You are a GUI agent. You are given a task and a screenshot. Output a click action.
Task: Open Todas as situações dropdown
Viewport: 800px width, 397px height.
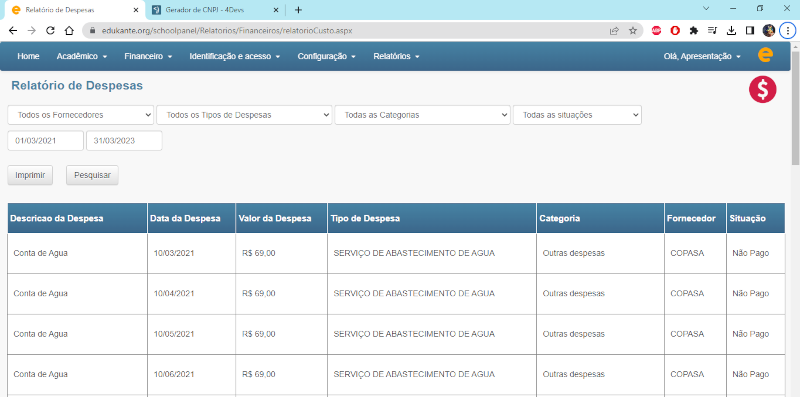(577, 115)
